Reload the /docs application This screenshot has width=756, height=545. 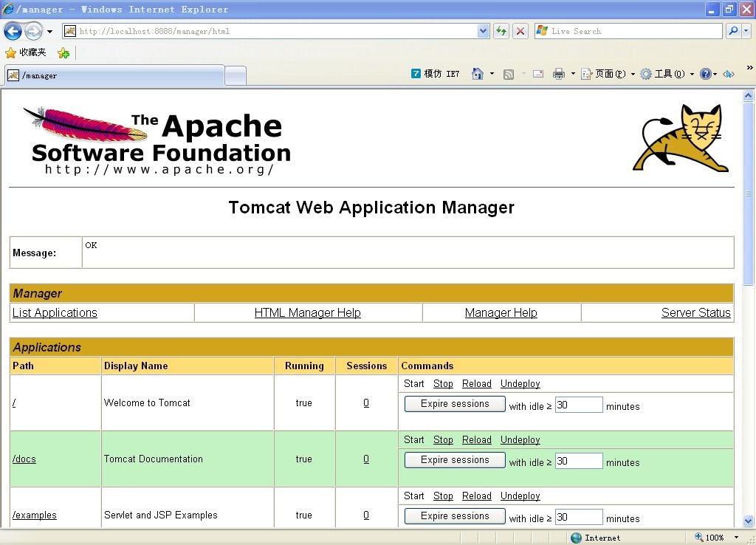click(477, 440)
